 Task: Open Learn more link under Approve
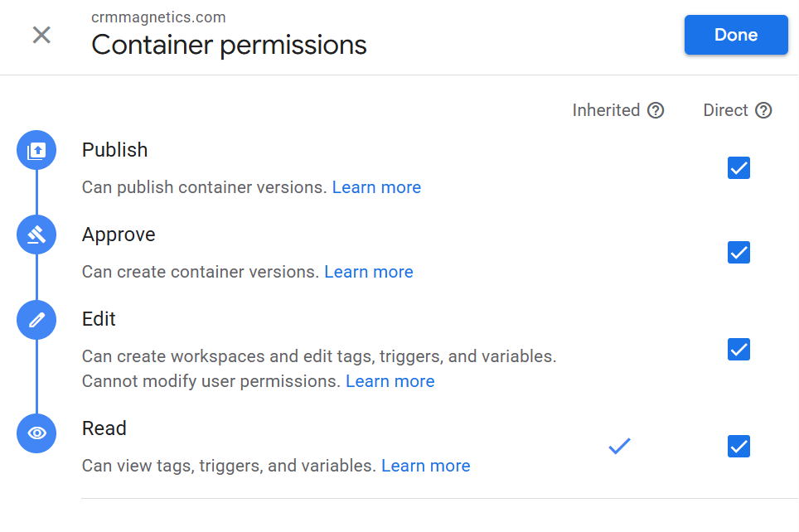(x=369, y=272)
